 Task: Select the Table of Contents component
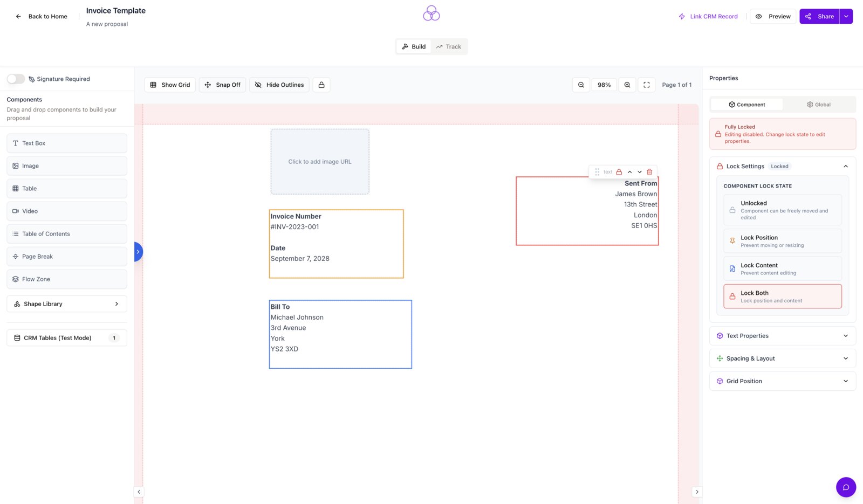67,234
